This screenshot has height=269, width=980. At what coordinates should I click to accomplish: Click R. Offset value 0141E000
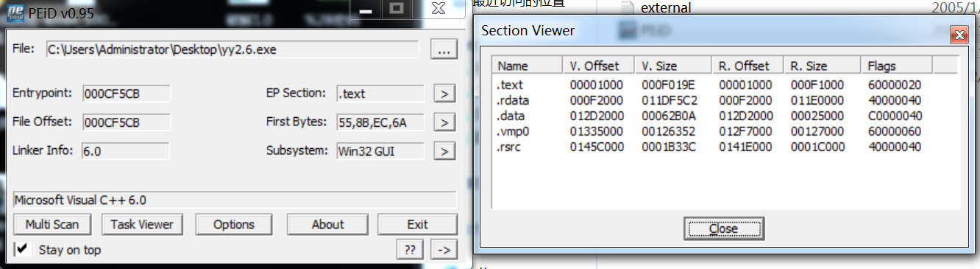tap(745, 147)
